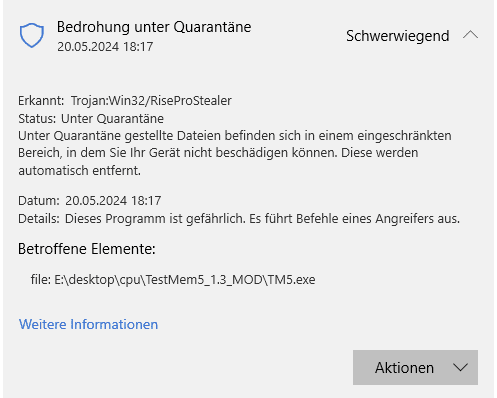Click the Schwerwiegend severity label
Screen dimensions: 497x398
(x=398, y=36)
